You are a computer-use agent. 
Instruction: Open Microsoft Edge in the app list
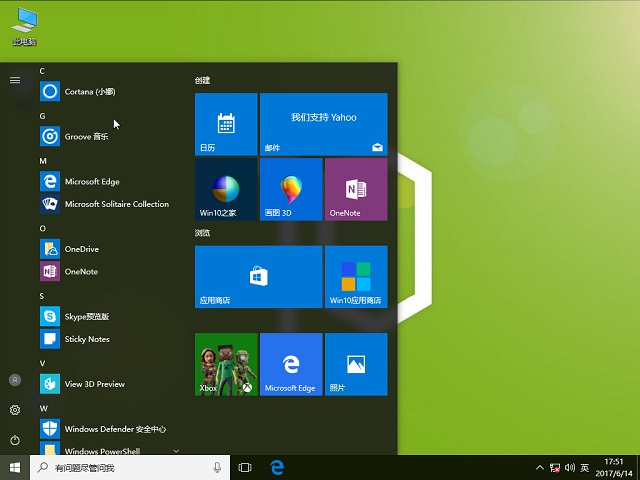pyautogui.click(x=109, y=181)
